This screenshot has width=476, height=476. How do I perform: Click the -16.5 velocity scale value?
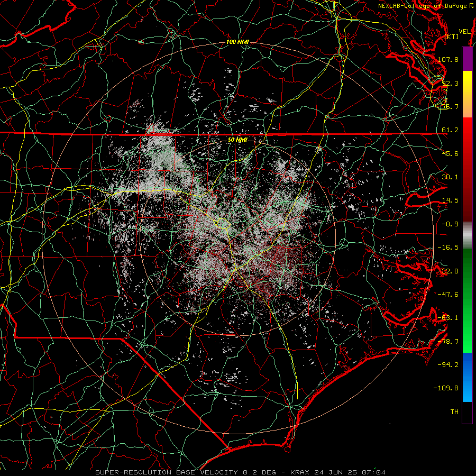(448, 248)
